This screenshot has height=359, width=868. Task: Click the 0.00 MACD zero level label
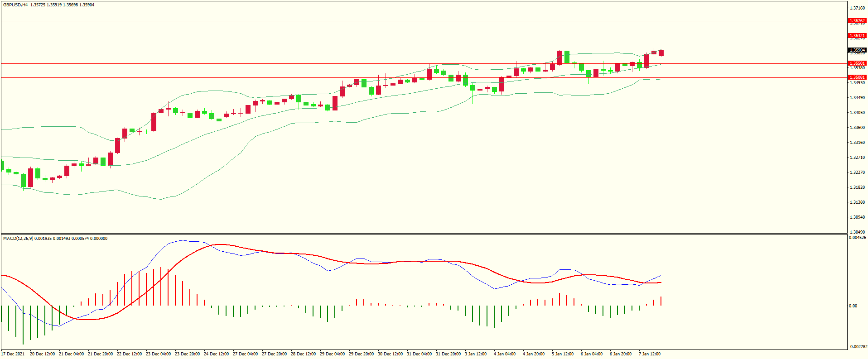(853, 306)
